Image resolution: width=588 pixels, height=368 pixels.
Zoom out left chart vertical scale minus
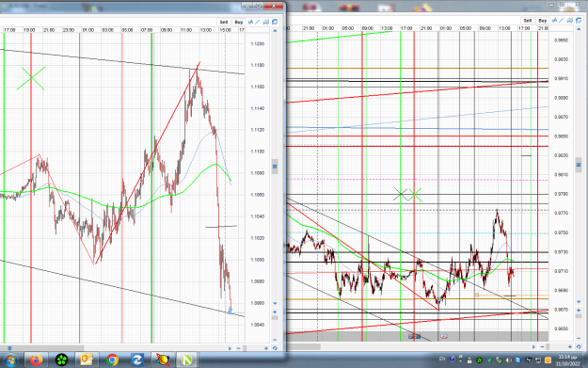click(x=275, y=340)
